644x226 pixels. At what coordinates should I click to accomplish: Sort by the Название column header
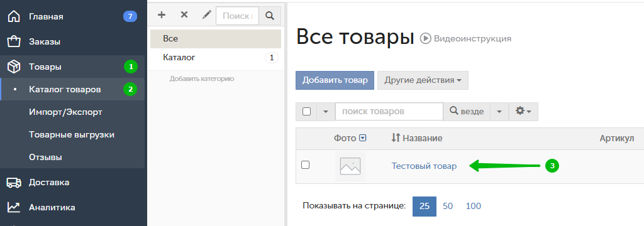tap(422, 138)
